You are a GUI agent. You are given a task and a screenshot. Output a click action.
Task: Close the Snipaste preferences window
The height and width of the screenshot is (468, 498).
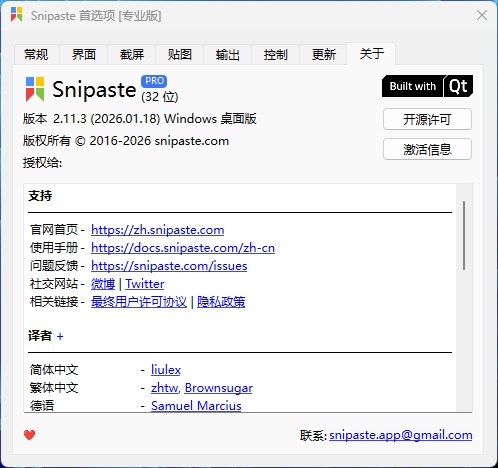[x=482, y=15]
